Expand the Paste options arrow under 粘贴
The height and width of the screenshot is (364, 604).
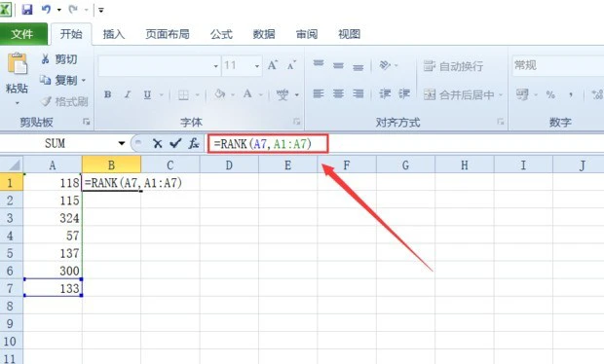tap(17, 103)
